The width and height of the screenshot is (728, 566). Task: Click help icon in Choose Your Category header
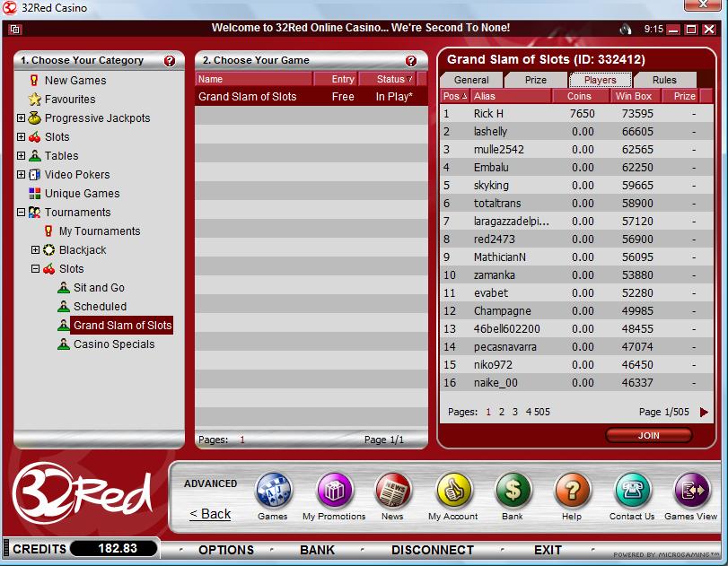pyautogui.click(x=170, y=61)
